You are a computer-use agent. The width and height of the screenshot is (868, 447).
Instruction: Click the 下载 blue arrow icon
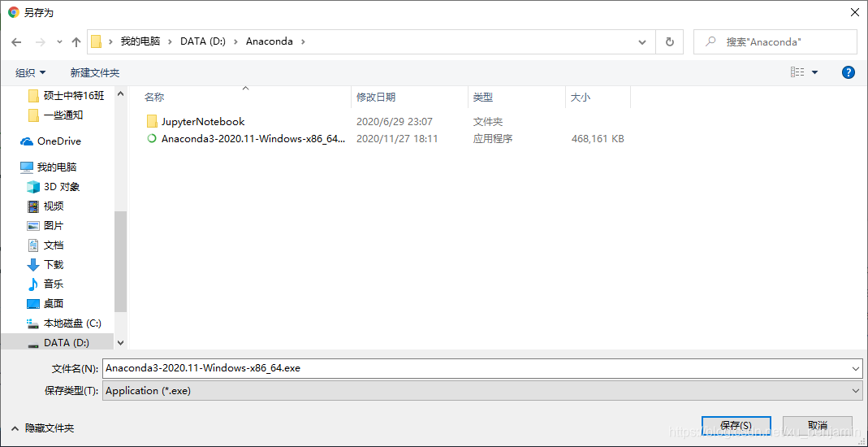[34, 265]
